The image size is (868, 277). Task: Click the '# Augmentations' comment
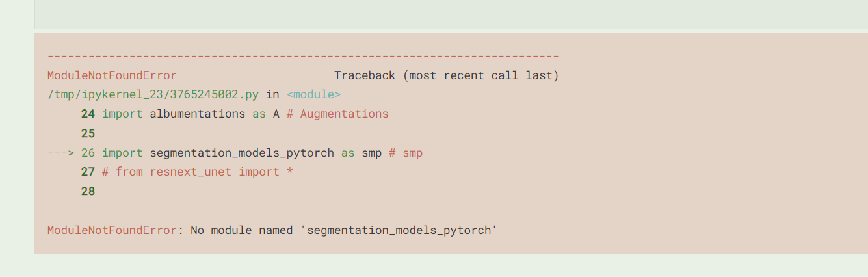[337, 114]
